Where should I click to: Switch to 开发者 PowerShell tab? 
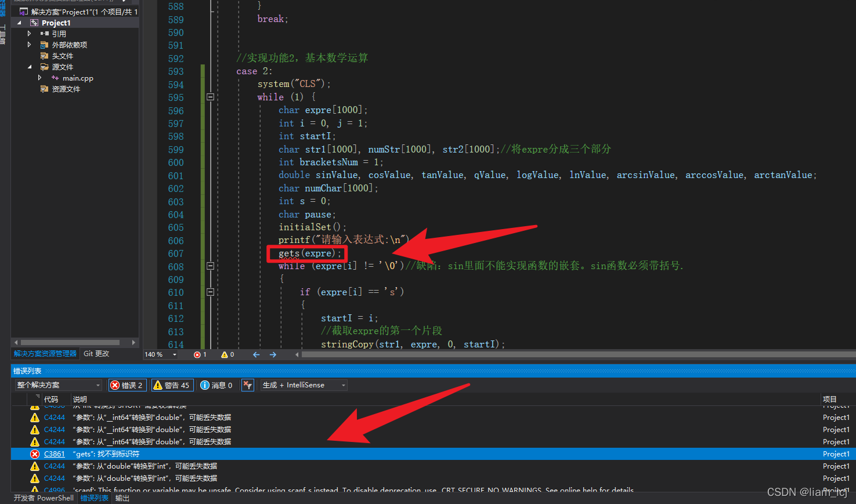(44, 498)
